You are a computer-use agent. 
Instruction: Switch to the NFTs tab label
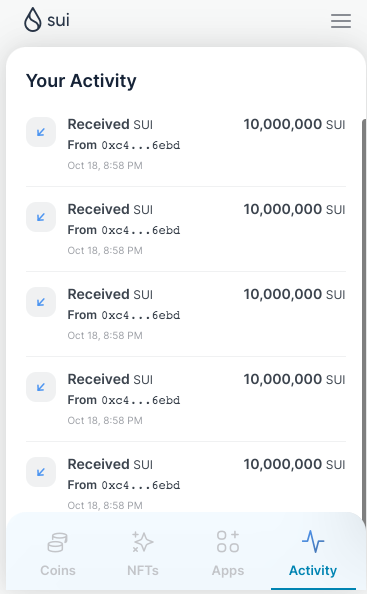pyautogui.click(x=143, y=571)
